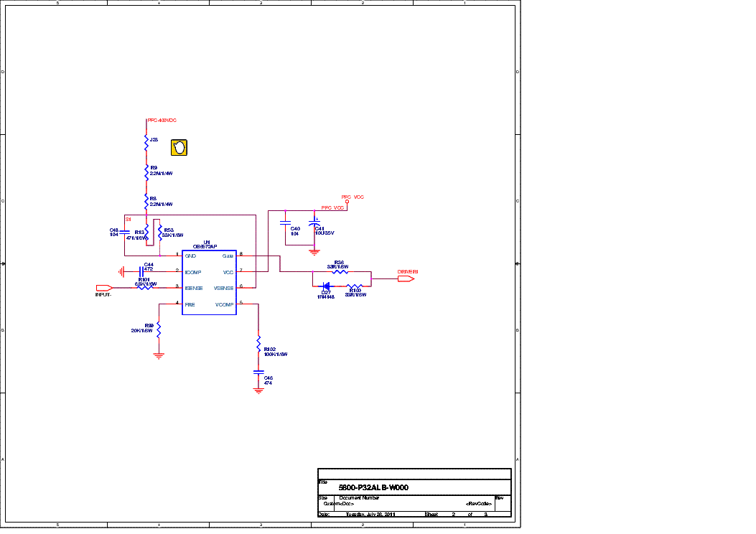Select the ground symbol left of C44
Screen dimensions: 756x534
(121, 272)
